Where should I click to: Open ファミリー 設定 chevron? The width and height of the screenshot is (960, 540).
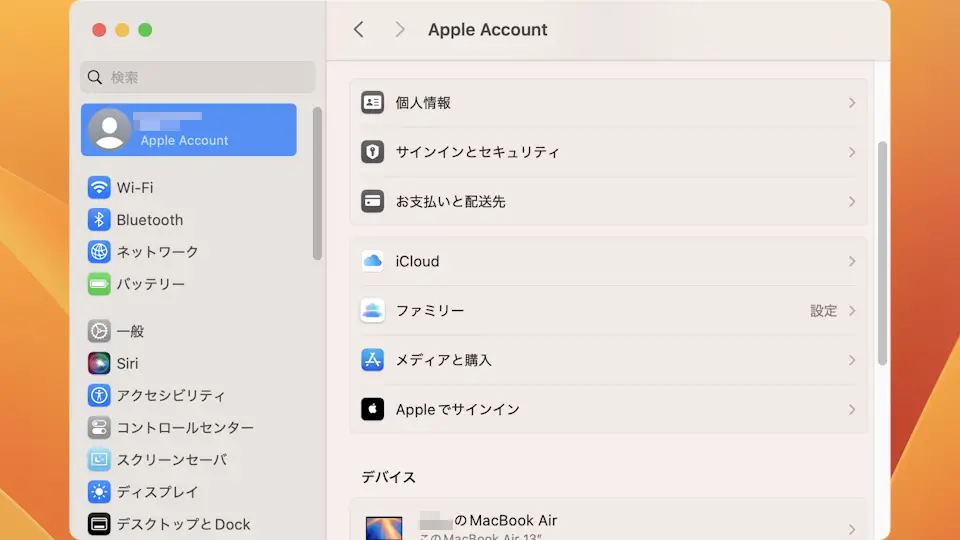pyautogui.click(x=852, y=311)
